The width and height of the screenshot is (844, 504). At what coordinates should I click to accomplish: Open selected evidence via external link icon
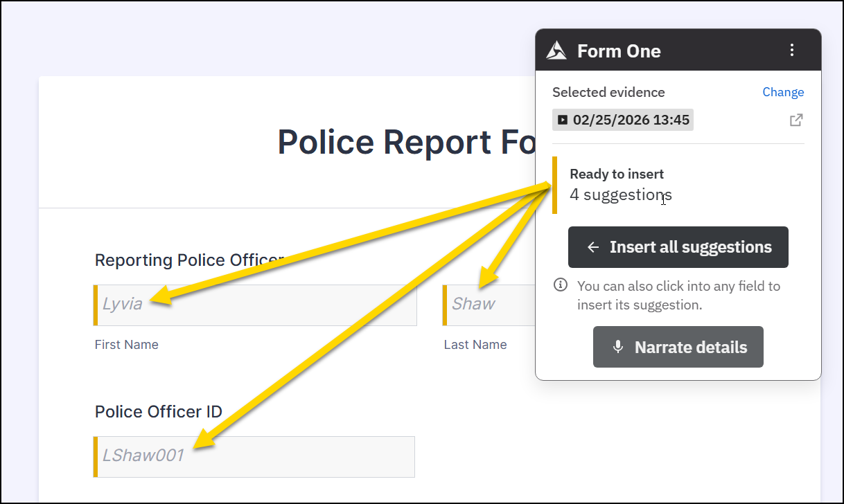point(796,120)
